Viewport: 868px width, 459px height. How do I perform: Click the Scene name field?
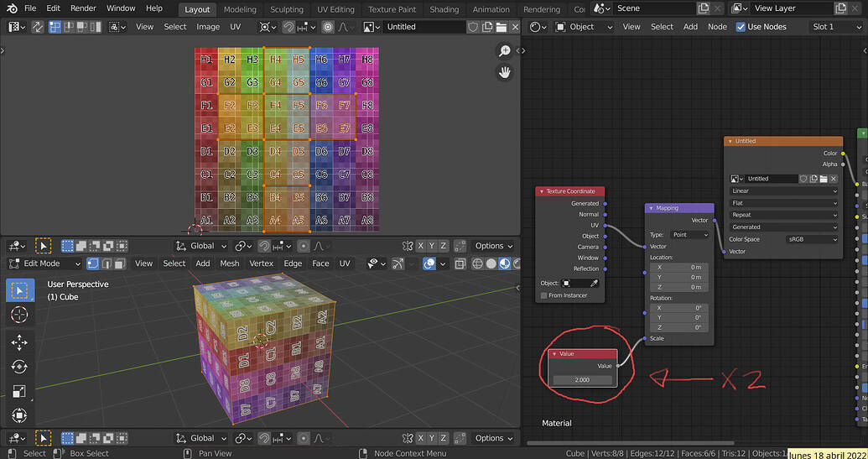[x=654, y=8]
